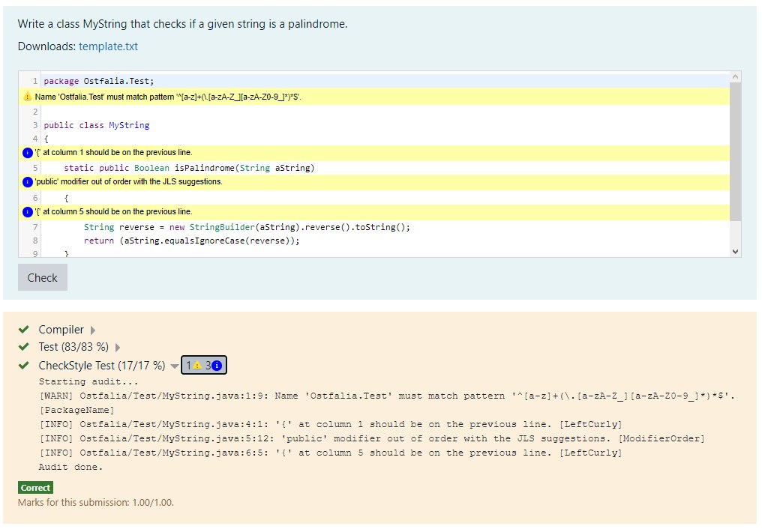Click the yellow 'public modifier out of order' message
This screenshot has width=762, height=532.
pos(374,182)
